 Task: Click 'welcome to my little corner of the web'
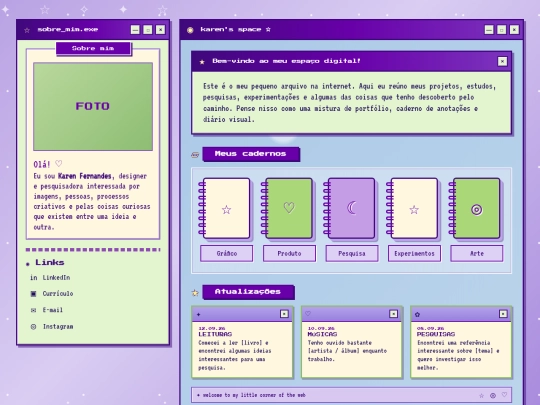(254, 395)
